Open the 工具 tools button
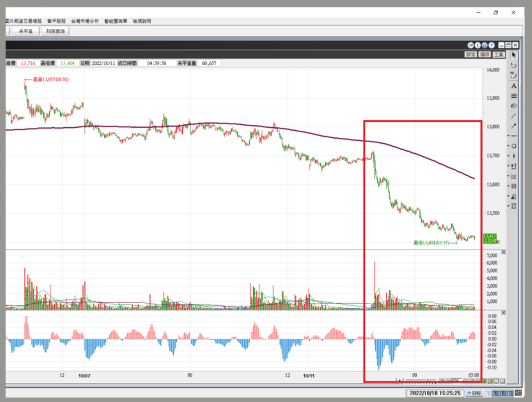 click(x=499, y=55)
